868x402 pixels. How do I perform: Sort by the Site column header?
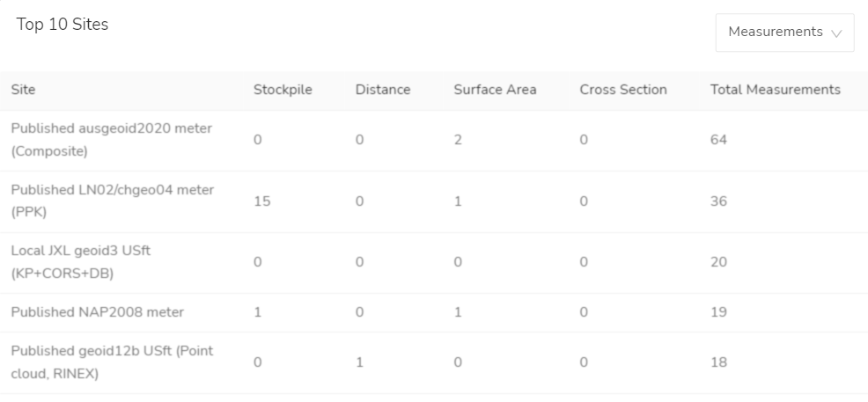23,90
